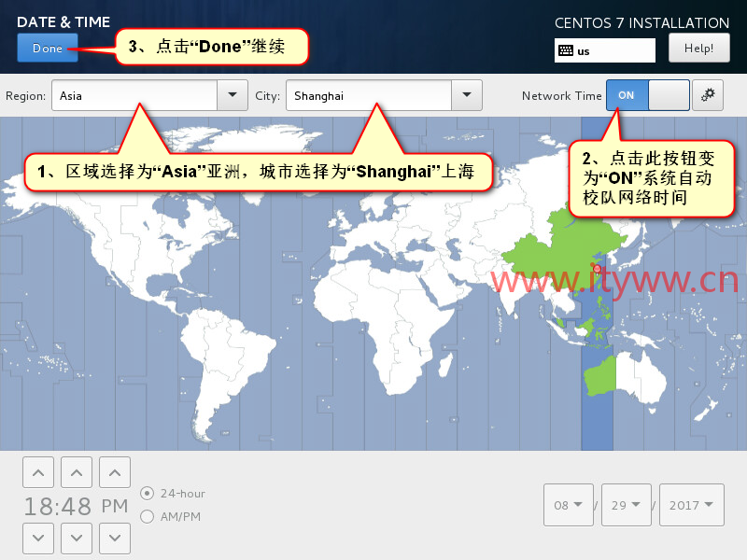Open the Region dropdown arrow

[233, 95]
